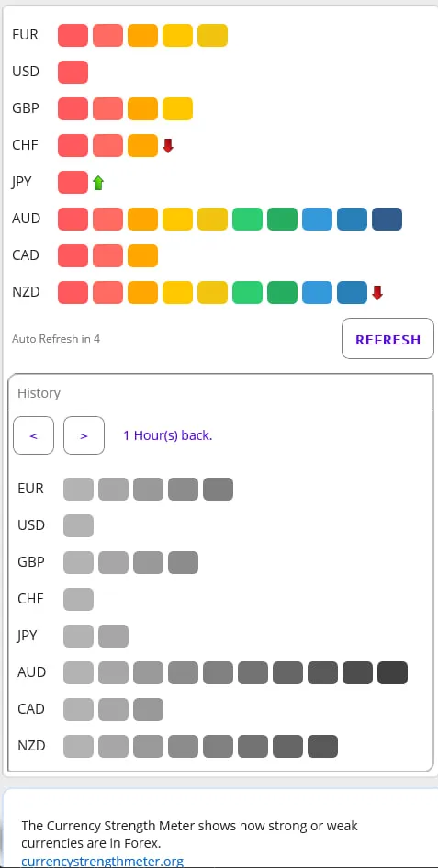Click the AUD label in the live meter

[x=27, y=219]
